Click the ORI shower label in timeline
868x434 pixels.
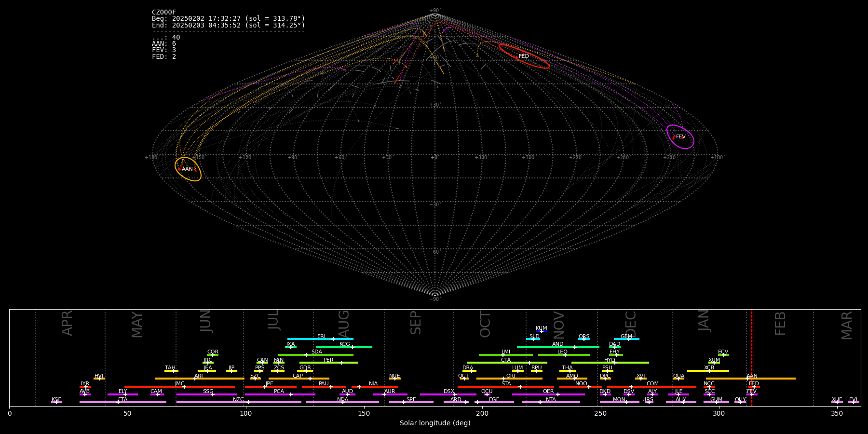511,376
